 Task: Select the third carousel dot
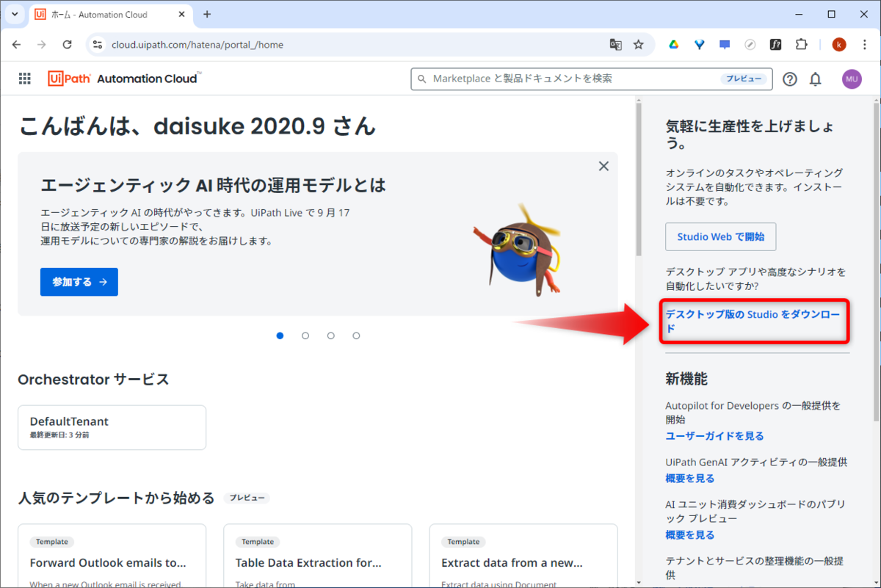tap(331, 335)
